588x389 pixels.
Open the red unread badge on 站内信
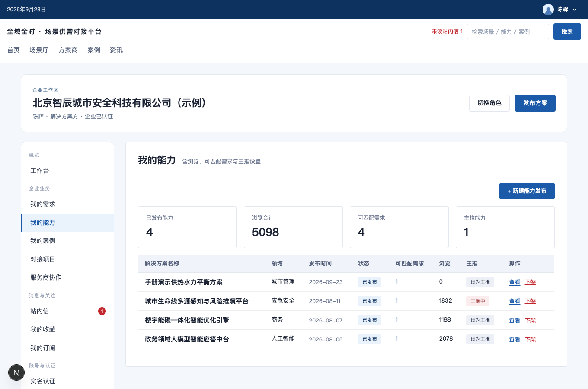[x=102, y=311]
